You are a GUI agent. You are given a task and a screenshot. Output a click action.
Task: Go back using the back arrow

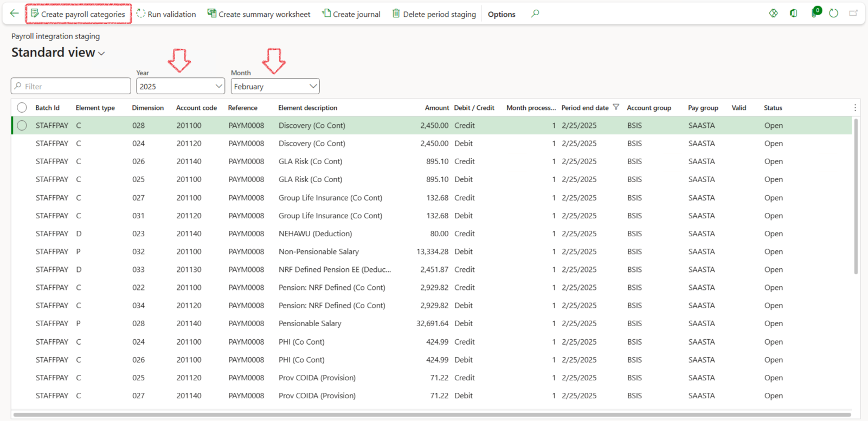pyautogui.click(x=15, y=14)
